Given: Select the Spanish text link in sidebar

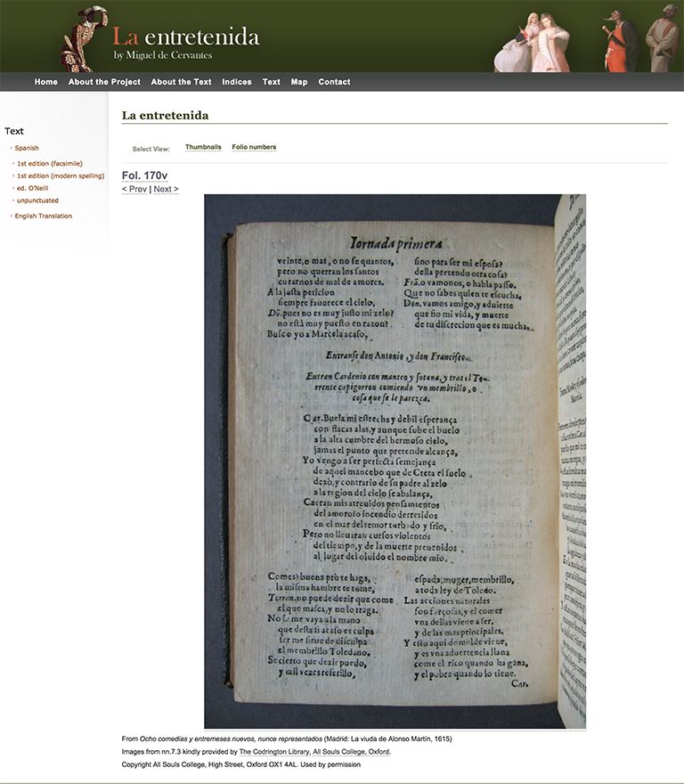Looking at the screenshot, I should tap(27, 148).
